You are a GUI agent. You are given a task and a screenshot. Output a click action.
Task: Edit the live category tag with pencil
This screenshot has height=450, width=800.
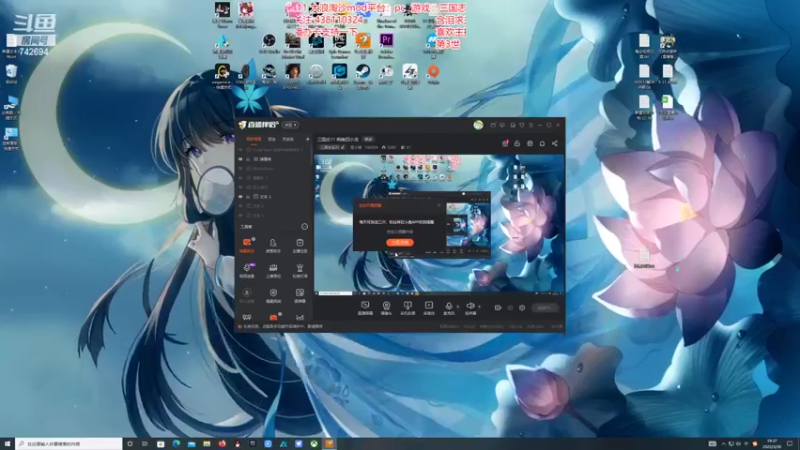(332, 147)
